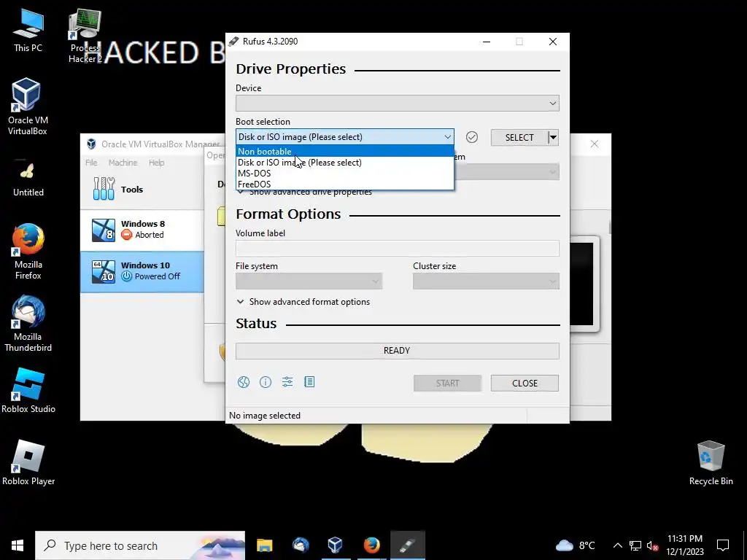Open Mozilla Firefox desktop shortcut
Image resolution: width=747 pixels, height=560 pixels.
[x=28, y=252]
